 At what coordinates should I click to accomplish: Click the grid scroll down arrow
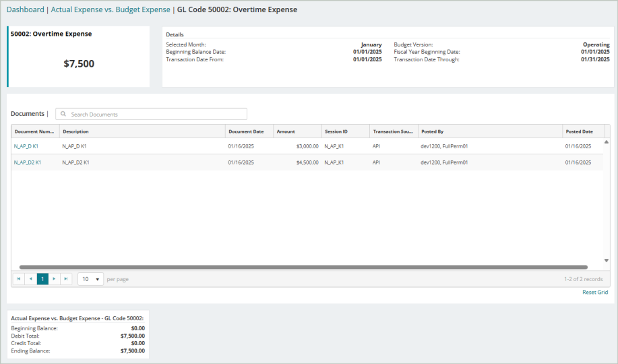tap(606, 260)
